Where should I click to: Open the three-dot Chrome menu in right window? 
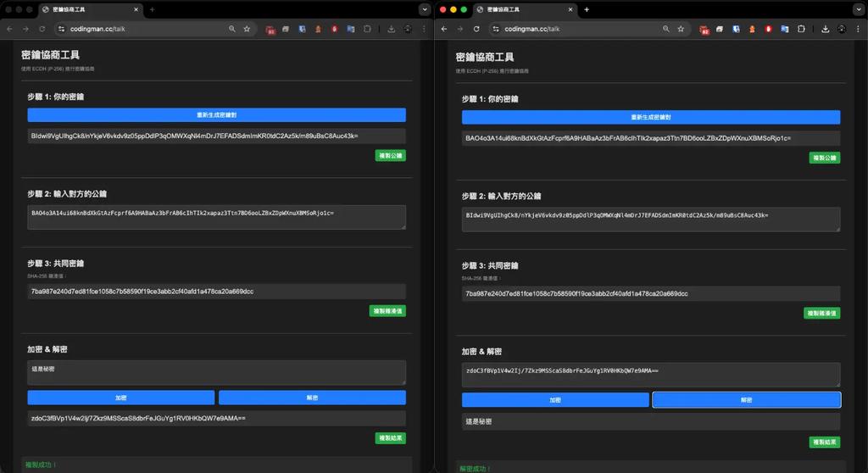point(858,29)
